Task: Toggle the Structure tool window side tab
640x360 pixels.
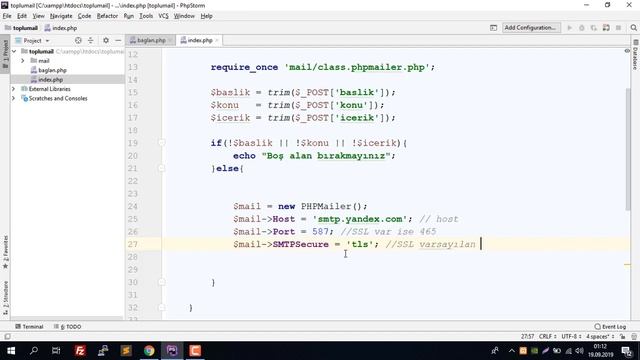Action: [x=5, y=298]
